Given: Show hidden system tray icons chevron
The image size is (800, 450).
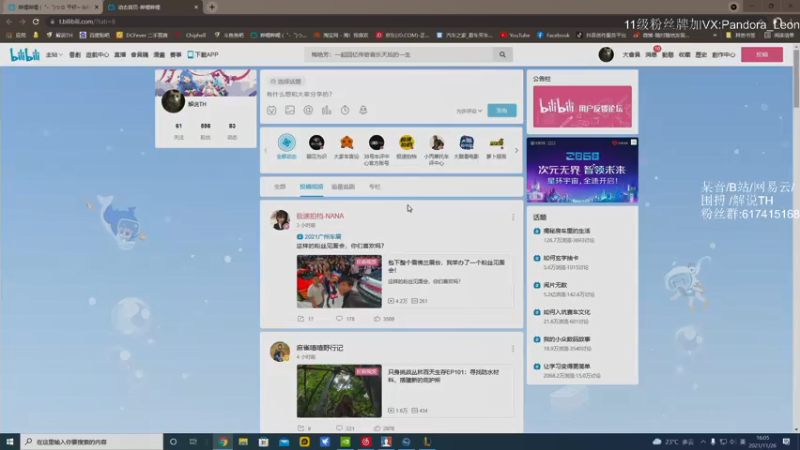Looking at the screenshot, I should [703, 442].
